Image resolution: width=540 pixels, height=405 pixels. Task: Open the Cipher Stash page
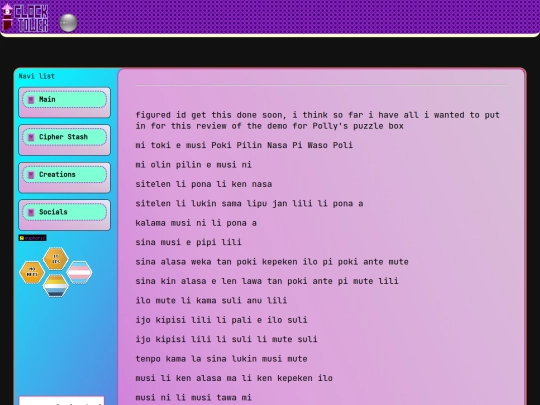64,137
